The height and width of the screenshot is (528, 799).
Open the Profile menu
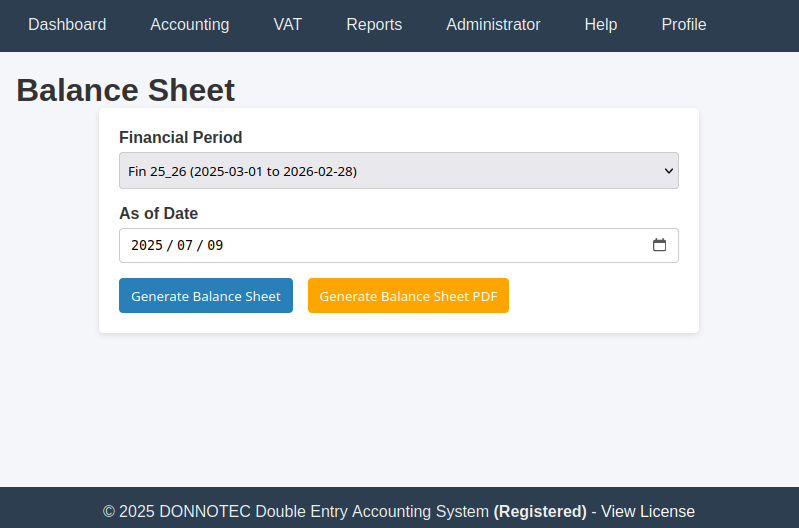[x=684, y=24]
